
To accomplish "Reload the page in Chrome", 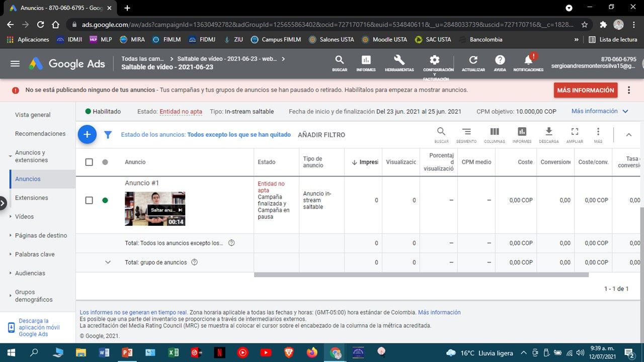I will (41, 24).
